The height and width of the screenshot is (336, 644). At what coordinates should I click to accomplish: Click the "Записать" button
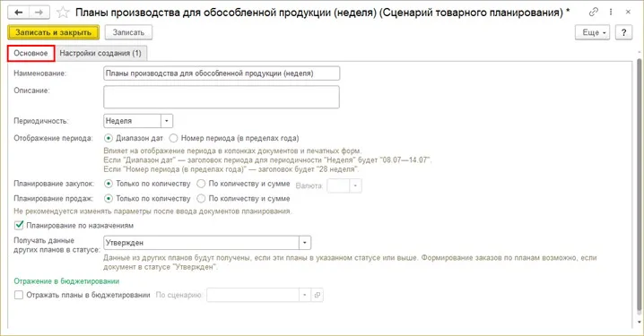tap(128, 32)
